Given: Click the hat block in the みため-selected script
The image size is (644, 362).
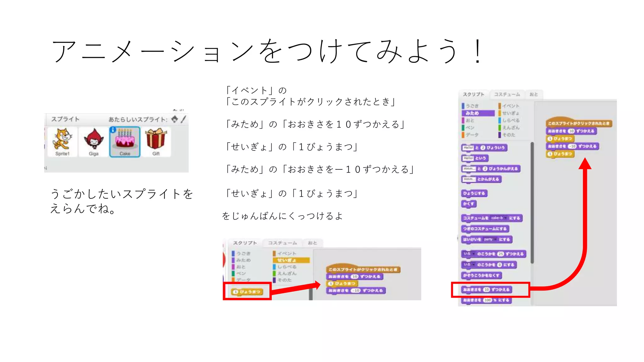Looking at the screenshot, I should (x=579, y=122).
